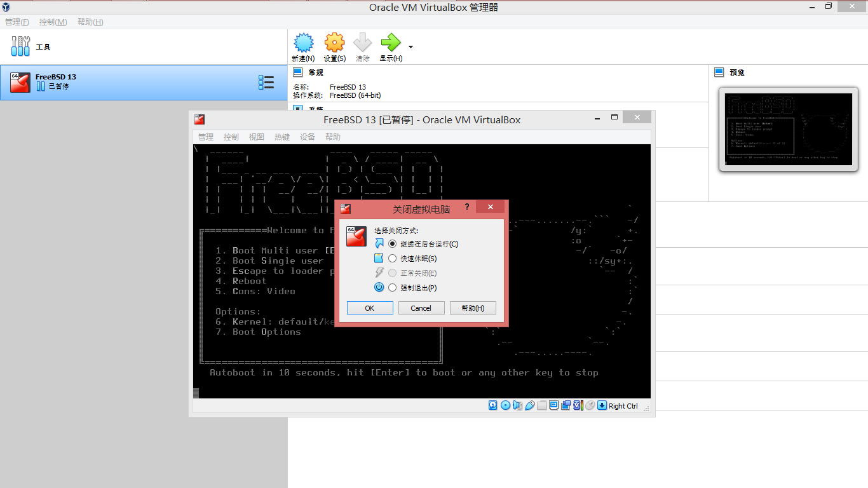Image resolution: width=868 pixels, height=488 pixels.
Task: Expand the dropdown arrow beside Show button
Action: point(410,47)
